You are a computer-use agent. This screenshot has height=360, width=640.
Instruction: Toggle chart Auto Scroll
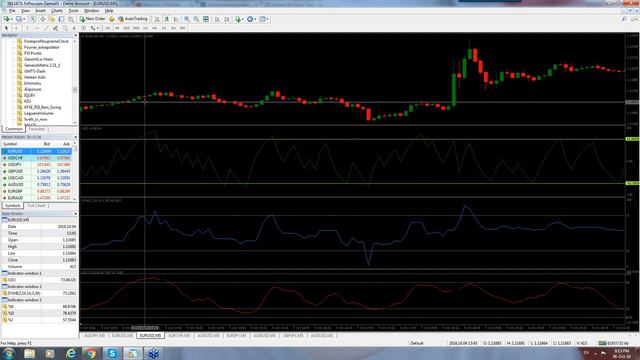(x=217, y=19)
